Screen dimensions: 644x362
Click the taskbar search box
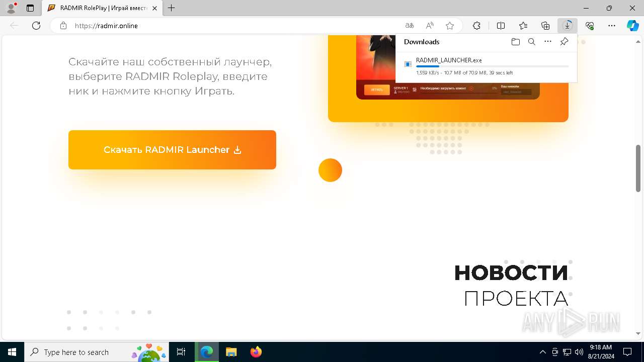97,352
